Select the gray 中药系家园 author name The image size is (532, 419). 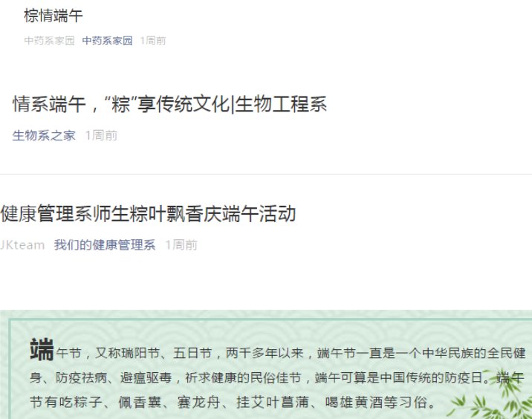tap(49, 41)
